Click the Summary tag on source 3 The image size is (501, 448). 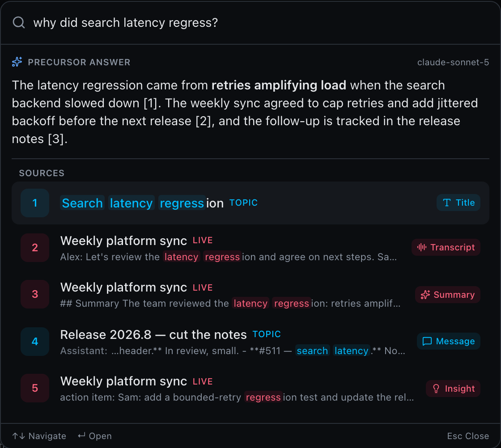pos(448,295)
